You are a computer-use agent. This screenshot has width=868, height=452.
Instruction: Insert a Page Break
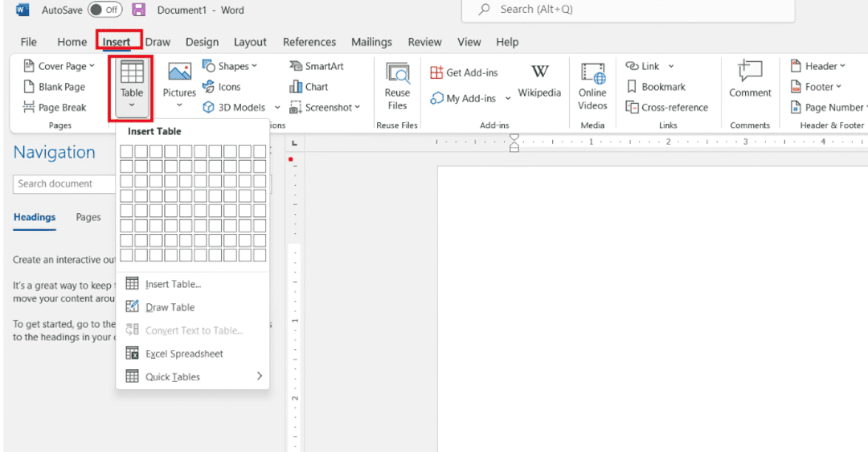tap(55, 108)
